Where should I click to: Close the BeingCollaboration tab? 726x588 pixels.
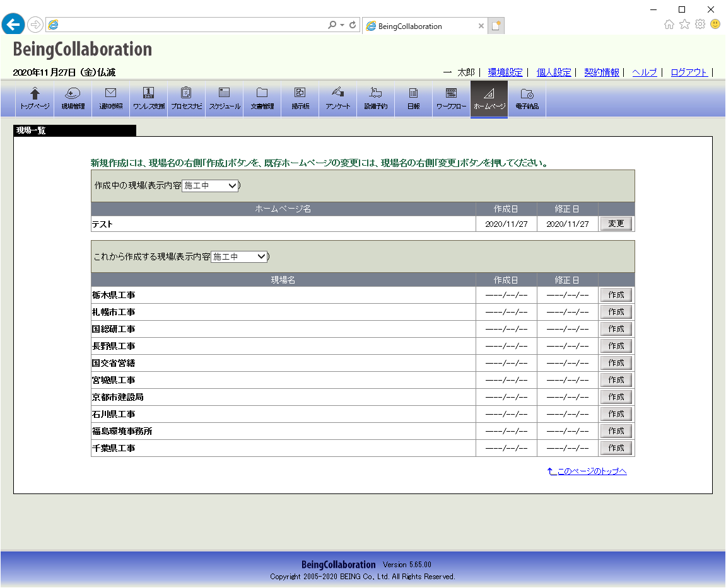coord(481,26)
